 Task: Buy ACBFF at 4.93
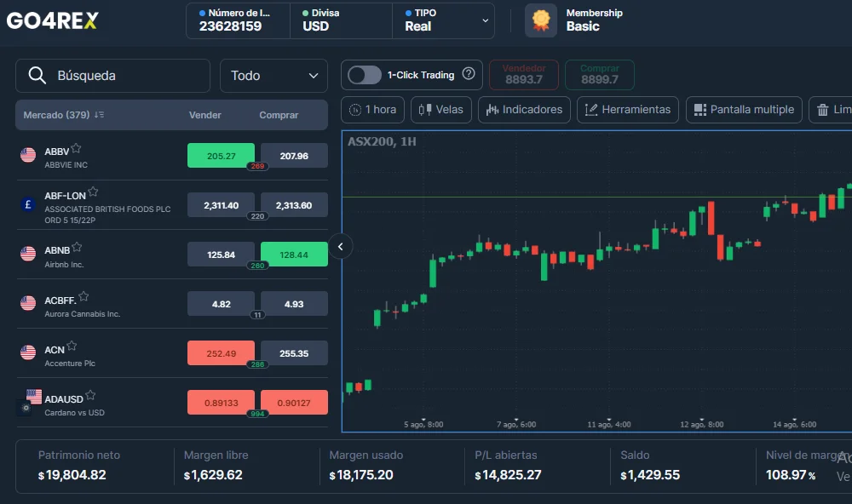294,304
